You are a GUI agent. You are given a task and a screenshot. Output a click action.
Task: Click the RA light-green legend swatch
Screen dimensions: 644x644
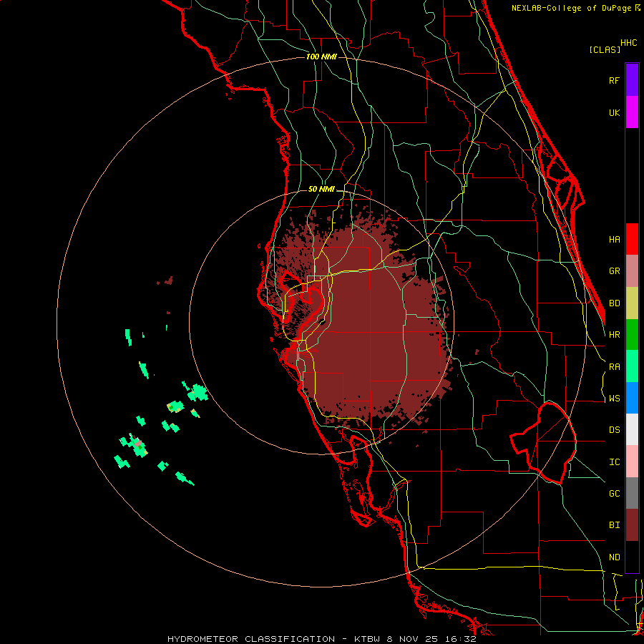point(632,366)
